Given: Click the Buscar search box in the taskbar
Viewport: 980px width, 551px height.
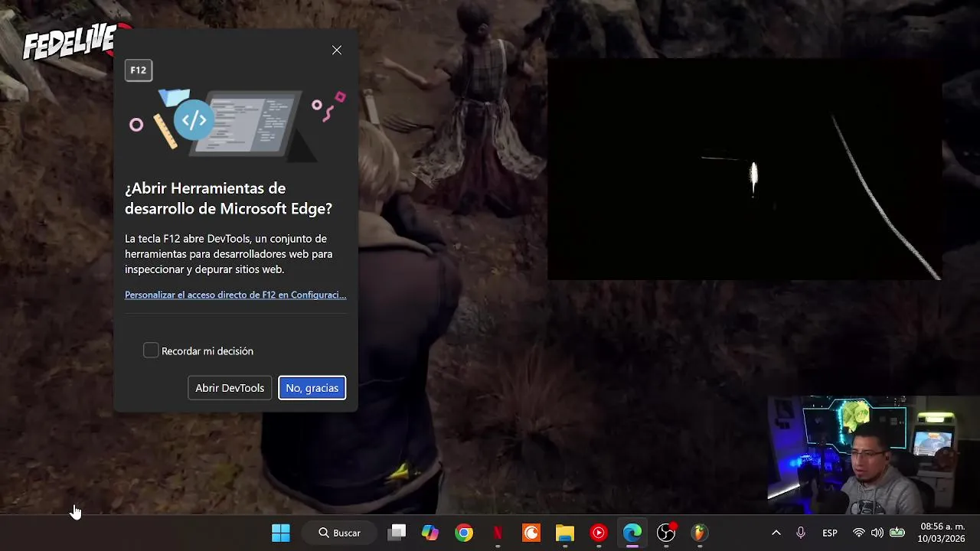Looking at the screenshot, I should click(340, 533).
